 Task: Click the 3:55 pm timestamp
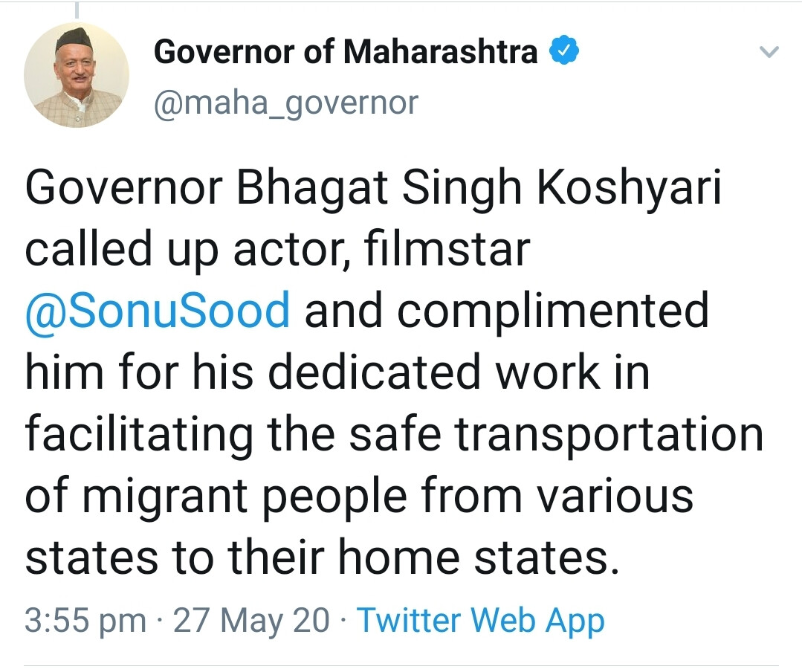pos(85,620)
